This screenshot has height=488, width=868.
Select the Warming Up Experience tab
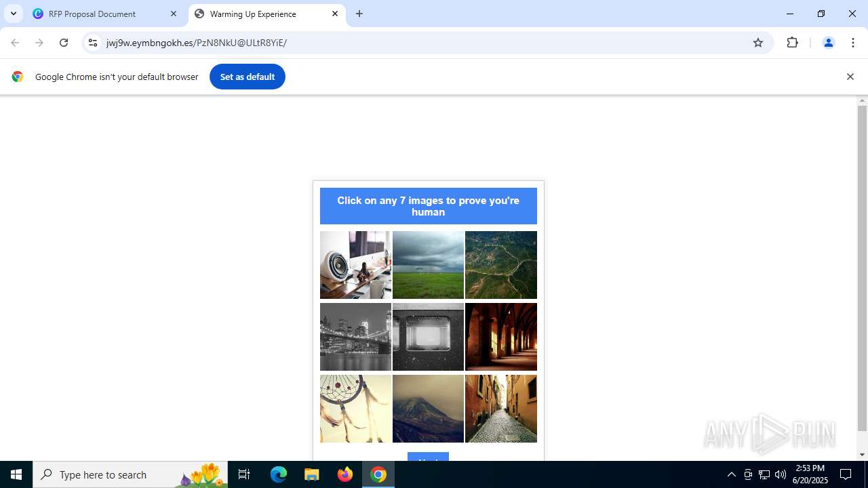point(267,14)
